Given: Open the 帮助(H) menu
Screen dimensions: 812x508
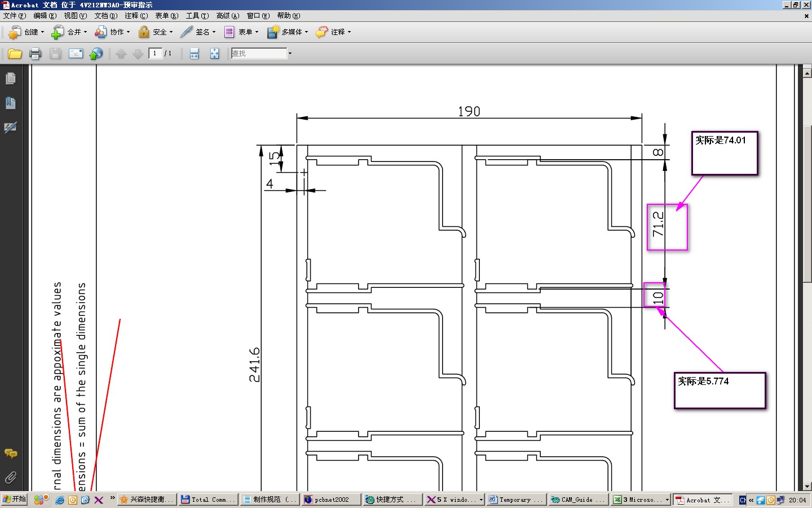Looking at the screenshot, I should (x=289, y=16).
